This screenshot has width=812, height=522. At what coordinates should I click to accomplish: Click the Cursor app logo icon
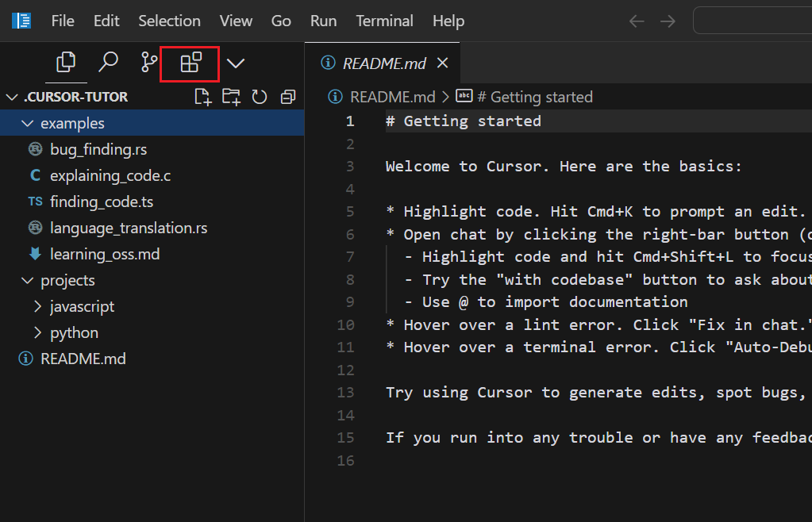[21, 21]
